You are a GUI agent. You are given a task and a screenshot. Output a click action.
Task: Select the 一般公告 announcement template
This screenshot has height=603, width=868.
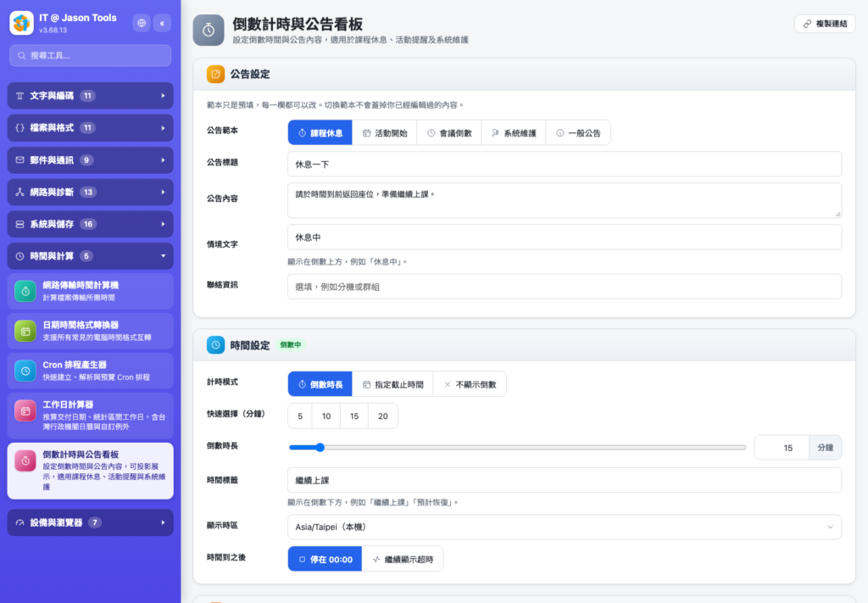coord(578,133)
